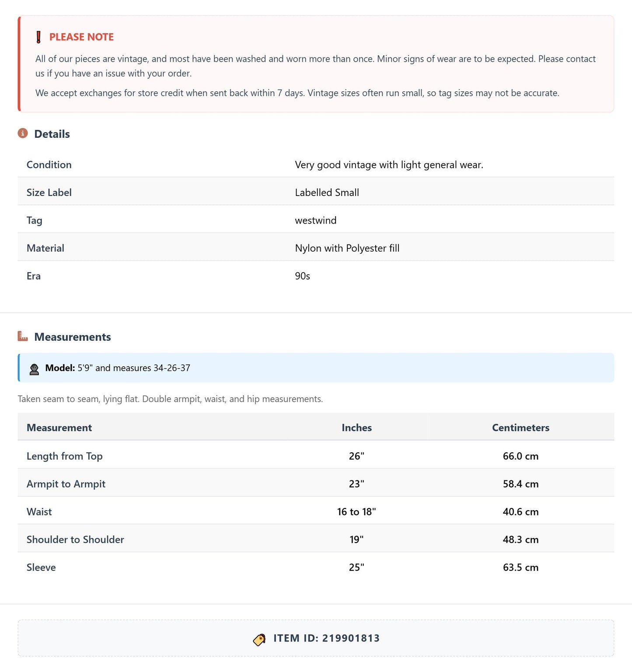Select the Labelled Small size value

click(327, 192)
